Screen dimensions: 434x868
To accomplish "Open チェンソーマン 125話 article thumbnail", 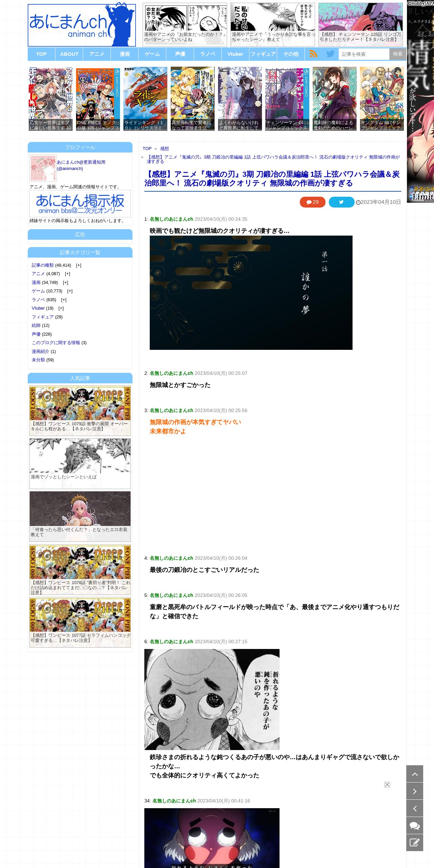I will pyautogui.click(x=361, y=25).
